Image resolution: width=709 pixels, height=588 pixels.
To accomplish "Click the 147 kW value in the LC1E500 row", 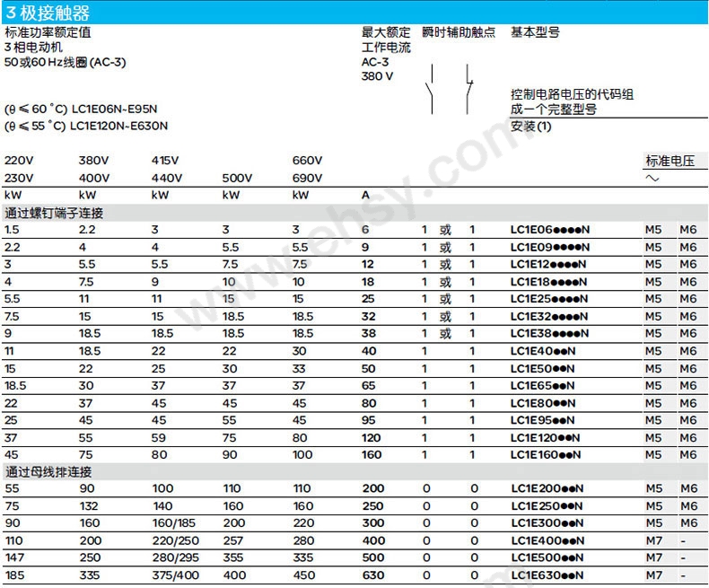I will point(15,557).
